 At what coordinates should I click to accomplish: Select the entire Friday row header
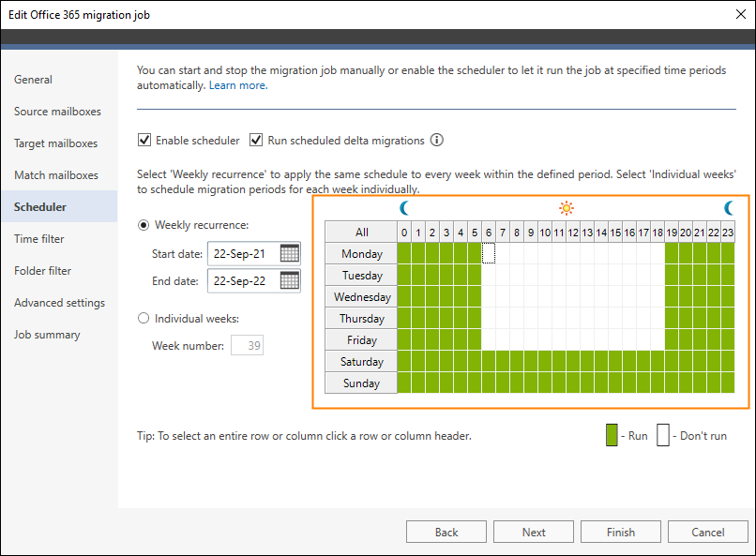(361, 340)
